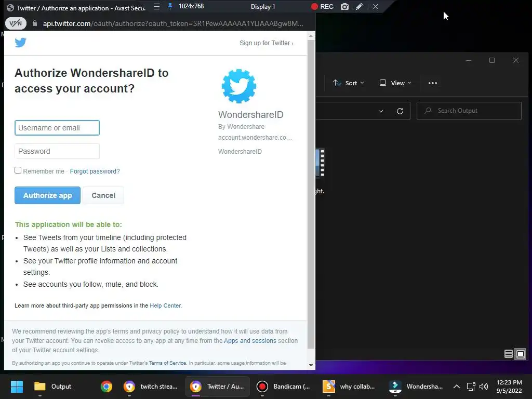Screen dimensions: 532x399
Task: Switch File Explorer to details view icon
Action: (508, 354)
